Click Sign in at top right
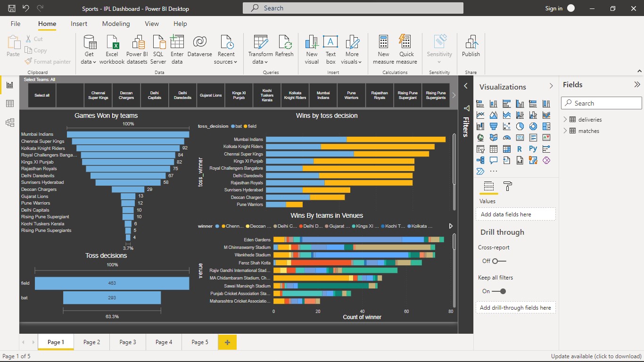 coord(553,8)
